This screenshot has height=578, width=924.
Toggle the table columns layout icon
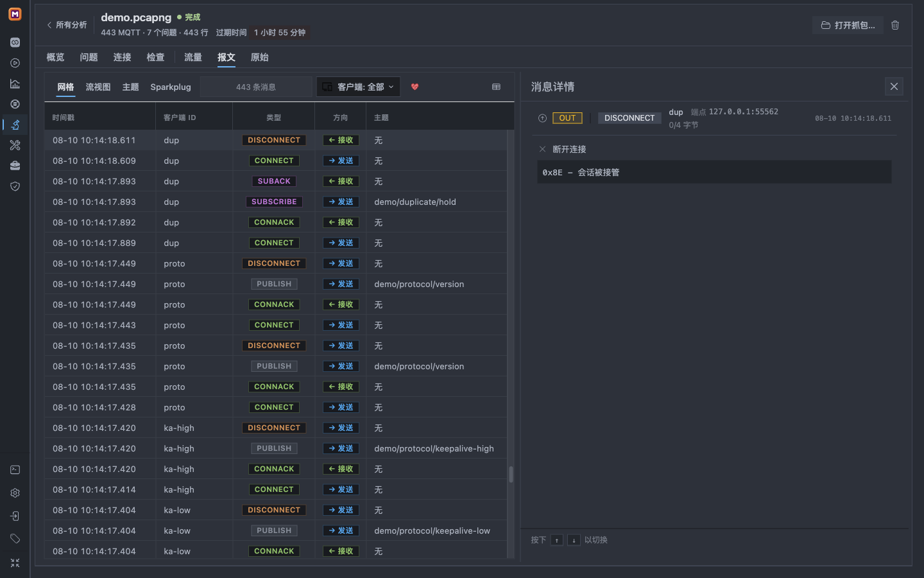[496, 87]
